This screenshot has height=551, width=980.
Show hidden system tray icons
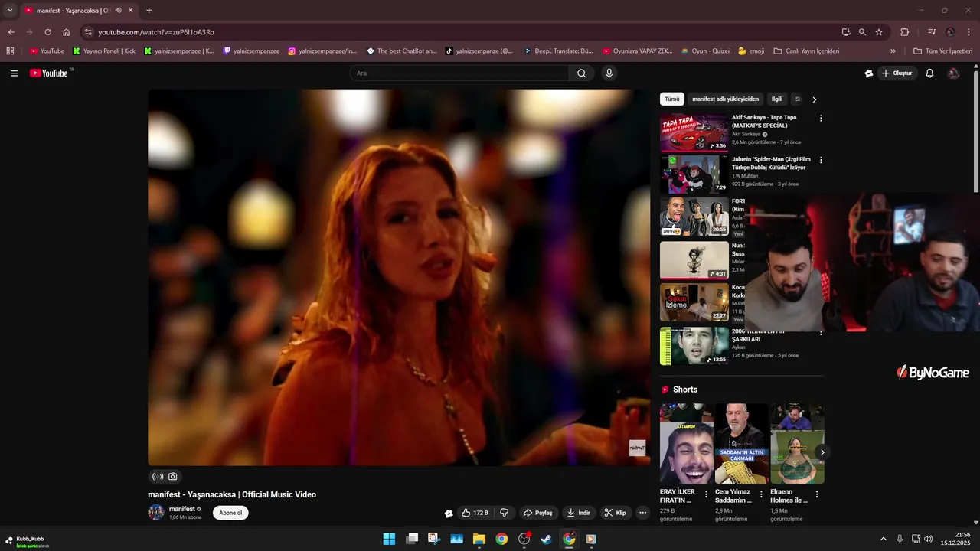pos(883,539)
